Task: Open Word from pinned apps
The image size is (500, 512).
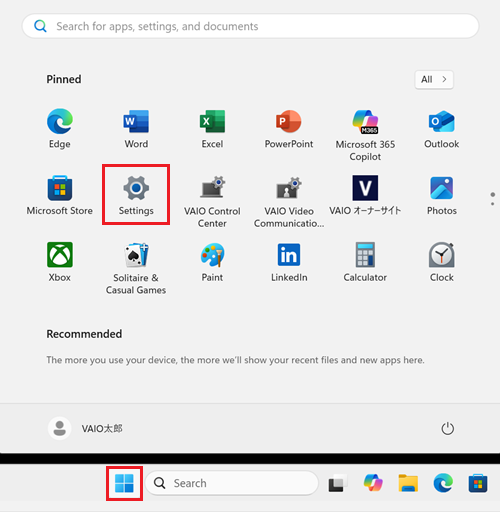Action: pyautogui.click(x=136, y=128)
